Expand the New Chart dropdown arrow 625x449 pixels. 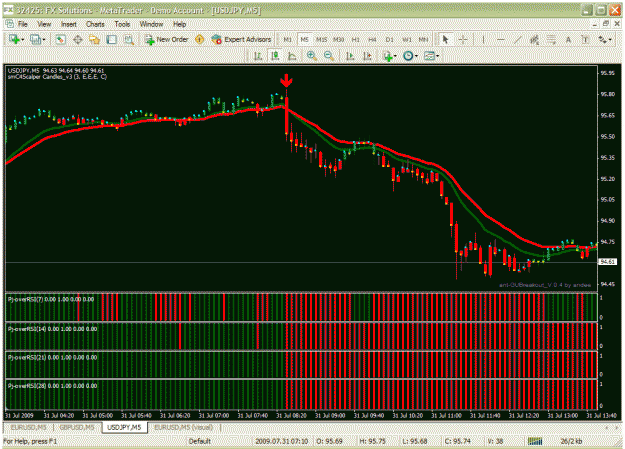click(x=22, y=40)
